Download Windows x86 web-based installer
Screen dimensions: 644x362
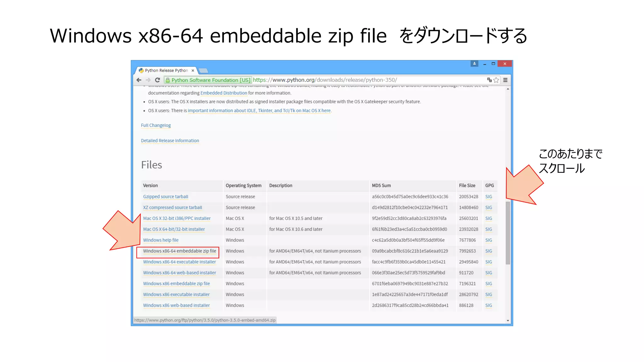[176, 305]
